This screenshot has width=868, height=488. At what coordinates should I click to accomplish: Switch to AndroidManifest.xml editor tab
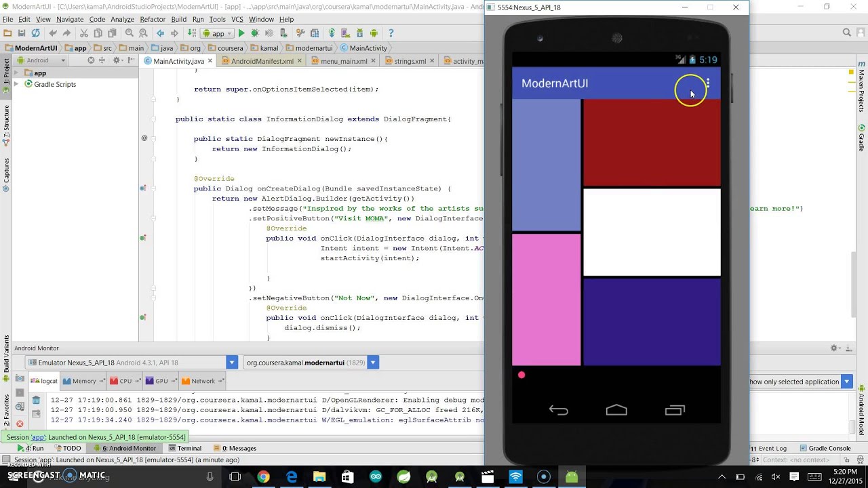(x=262, y=61)
